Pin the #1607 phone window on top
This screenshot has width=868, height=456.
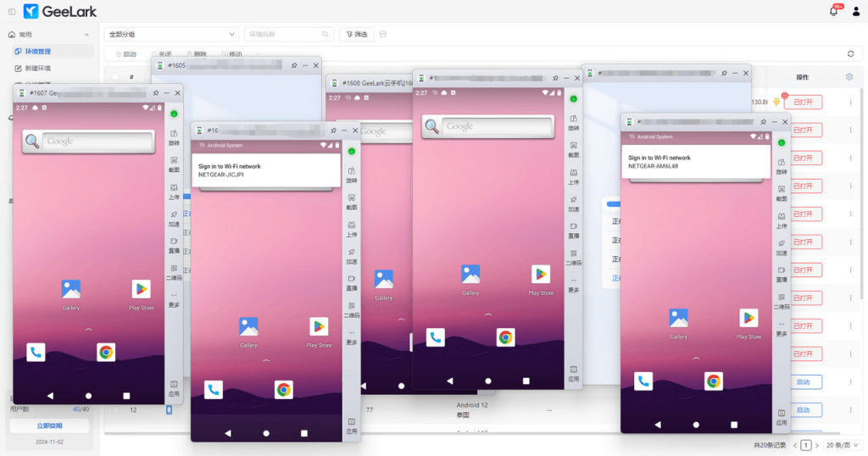(155, 92)
